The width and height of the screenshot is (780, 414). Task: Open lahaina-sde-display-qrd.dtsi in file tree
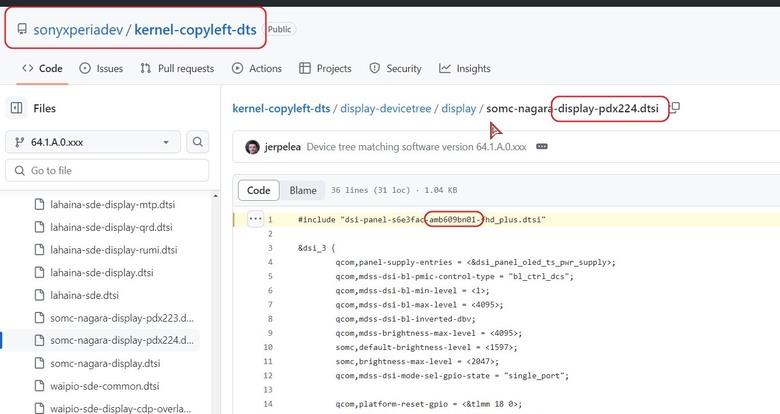coord(111,227)
